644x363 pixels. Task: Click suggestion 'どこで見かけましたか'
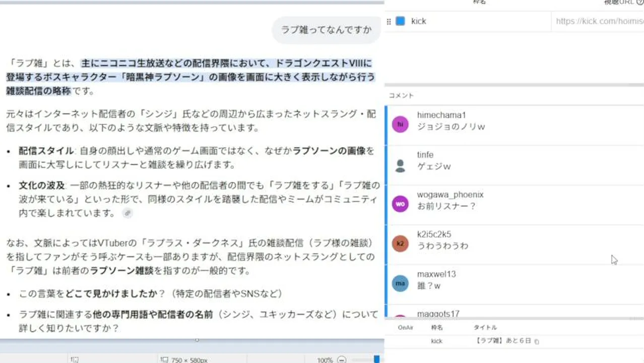pos(111,293)
